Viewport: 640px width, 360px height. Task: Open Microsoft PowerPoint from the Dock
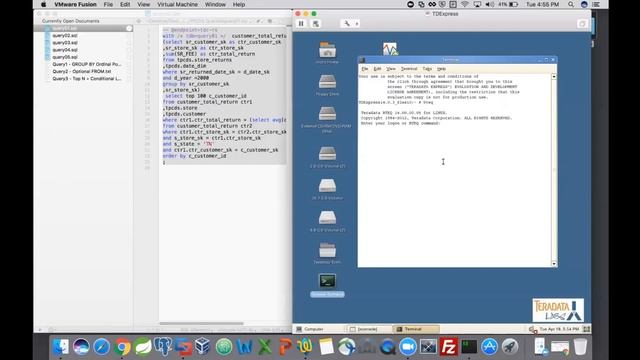click(x=285, y=347)
